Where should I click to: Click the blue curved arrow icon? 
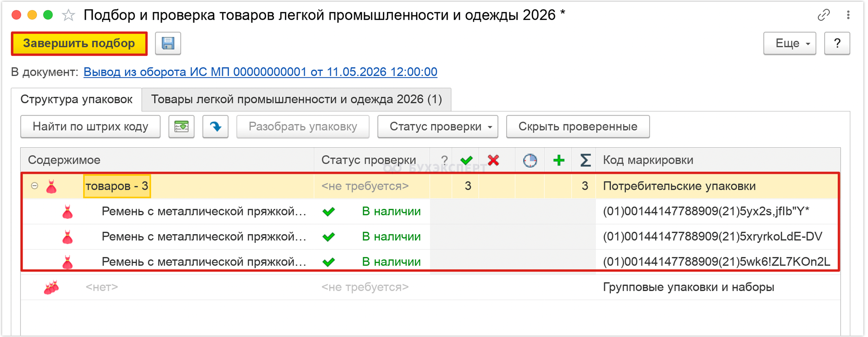[215, 127]
